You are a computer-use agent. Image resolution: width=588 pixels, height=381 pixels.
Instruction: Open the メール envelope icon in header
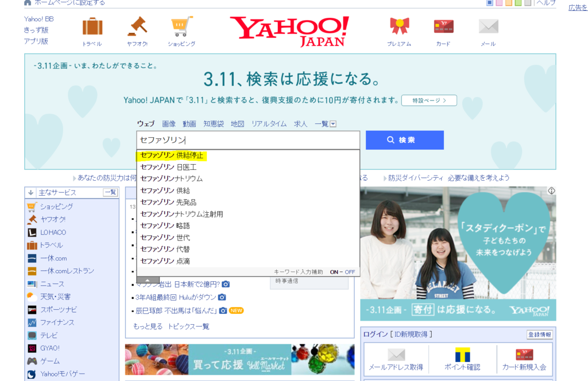point(489,26)
